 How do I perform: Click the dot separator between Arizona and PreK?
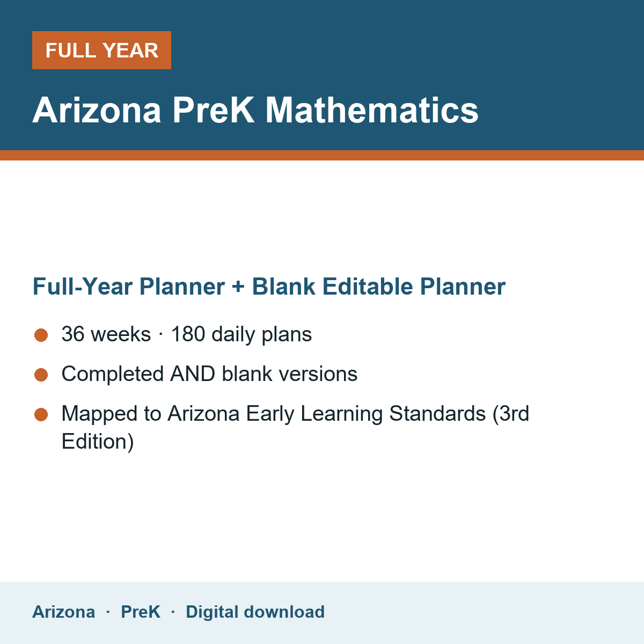[108, 612]
